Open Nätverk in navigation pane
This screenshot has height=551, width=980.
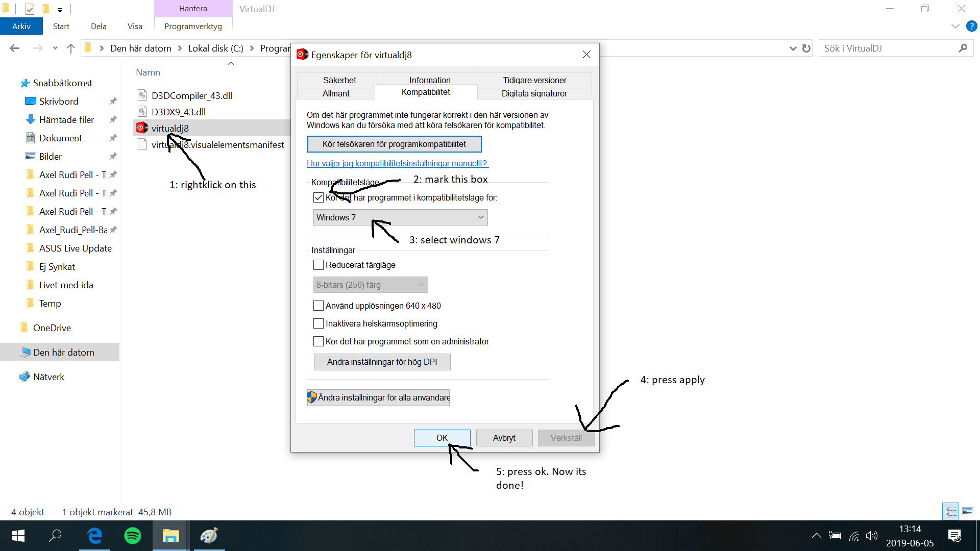click(x=48, y=377)
